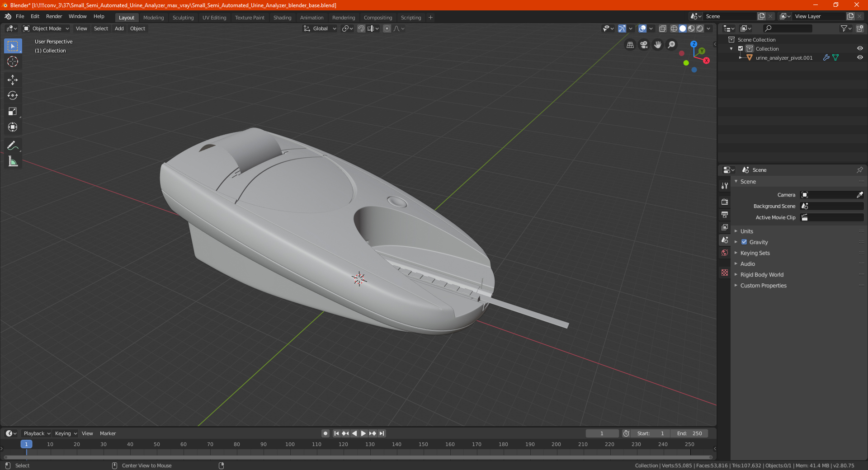Hide urine_analyzer_pivot.001 with eye icon
Image resolution: width=868 pixels, height=470 pixels.
[x=860, y=57]
